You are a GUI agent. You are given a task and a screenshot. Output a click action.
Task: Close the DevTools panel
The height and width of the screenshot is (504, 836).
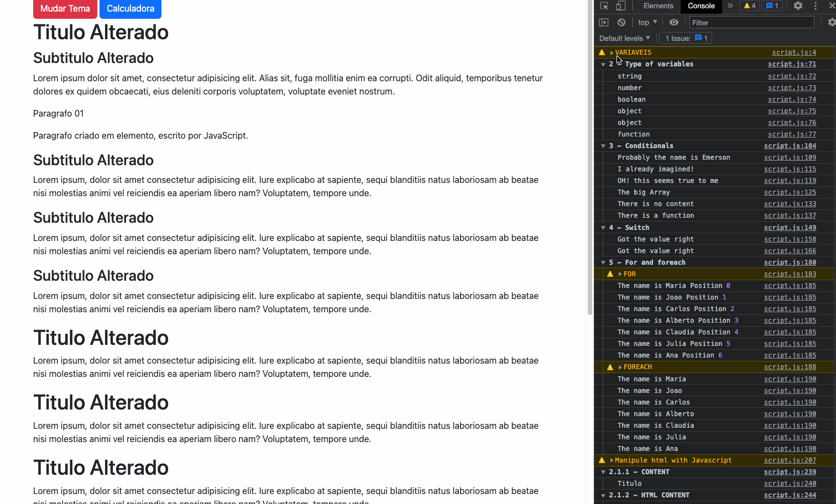pos(832,6)
